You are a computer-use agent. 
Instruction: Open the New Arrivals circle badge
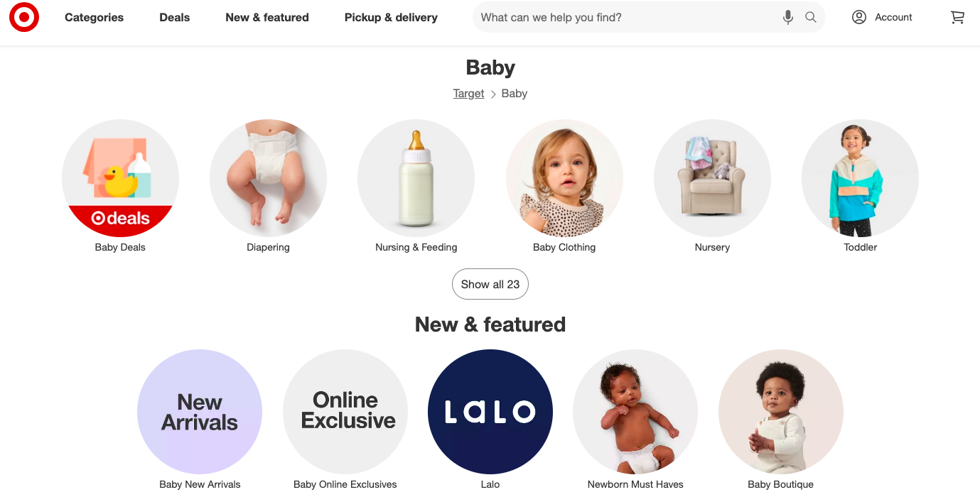coord(200,412)
